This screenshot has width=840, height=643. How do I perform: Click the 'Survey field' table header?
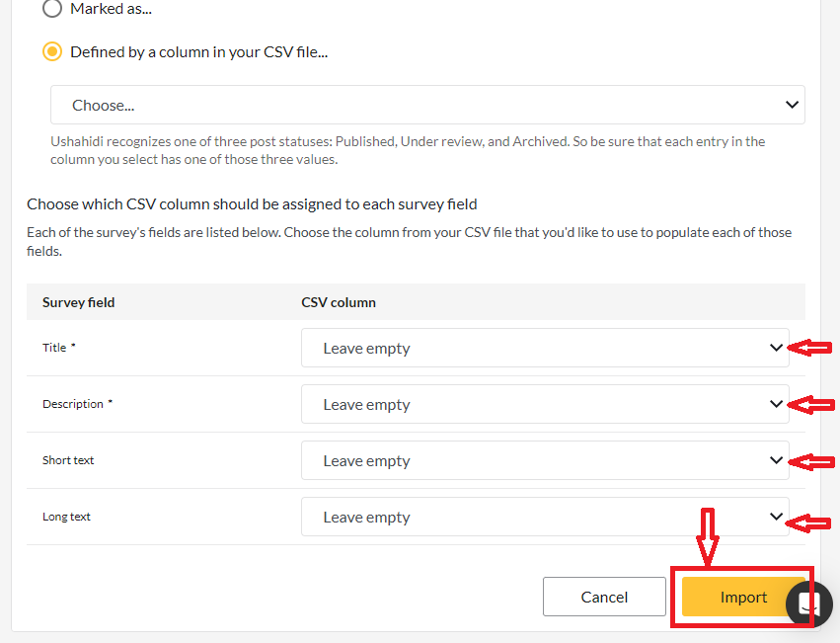click(x=78, y=302)
